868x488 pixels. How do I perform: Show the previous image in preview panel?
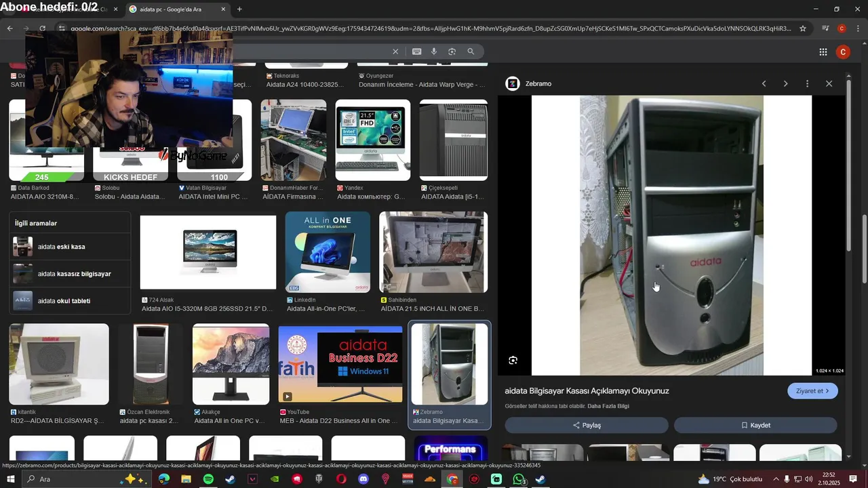pyautogui.click(x=764, y=84)
